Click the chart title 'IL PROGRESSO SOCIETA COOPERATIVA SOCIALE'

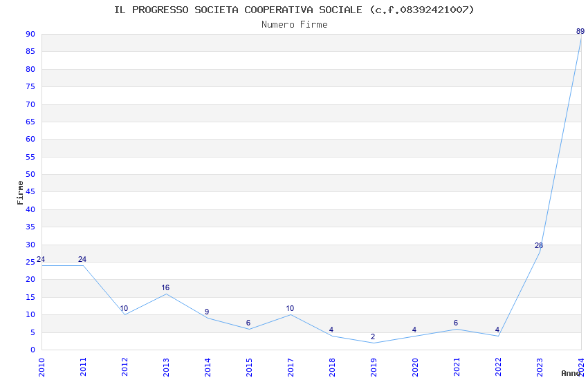point(238,10)
